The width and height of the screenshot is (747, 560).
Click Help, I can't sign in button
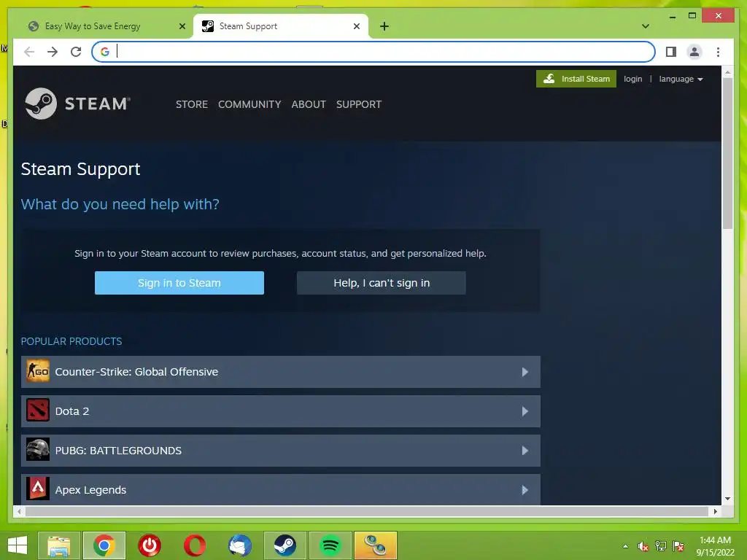tap(381, 283)
